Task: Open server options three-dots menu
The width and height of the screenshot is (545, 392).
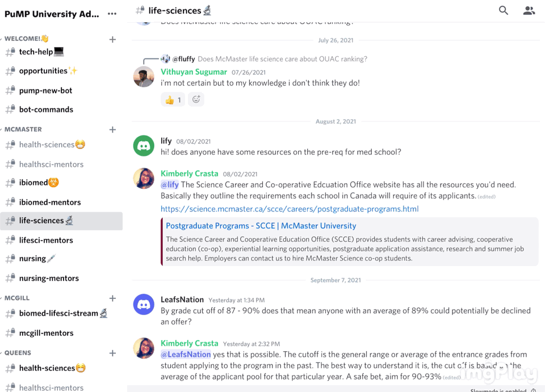Action: (112, 14)
